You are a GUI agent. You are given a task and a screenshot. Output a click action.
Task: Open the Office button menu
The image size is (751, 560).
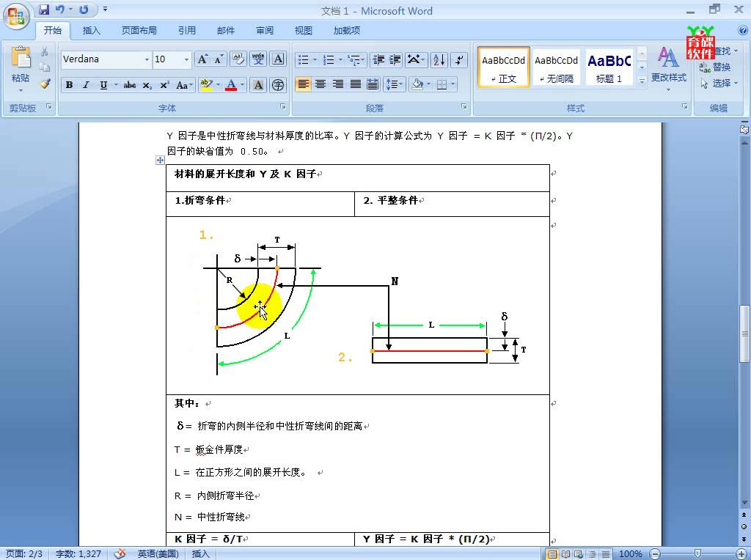(x=17, y=17)
